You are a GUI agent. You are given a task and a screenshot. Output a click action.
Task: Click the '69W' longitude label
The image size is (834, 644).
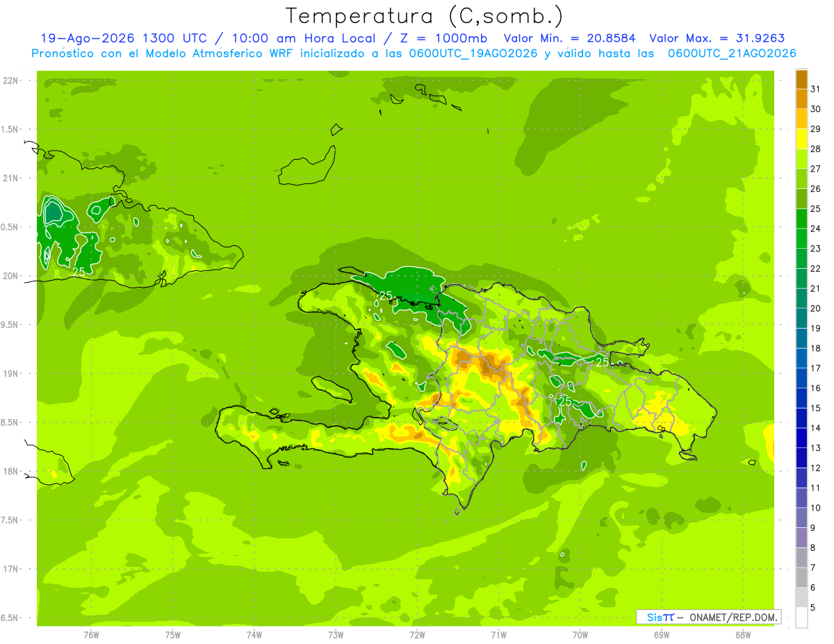click(662, 634)
